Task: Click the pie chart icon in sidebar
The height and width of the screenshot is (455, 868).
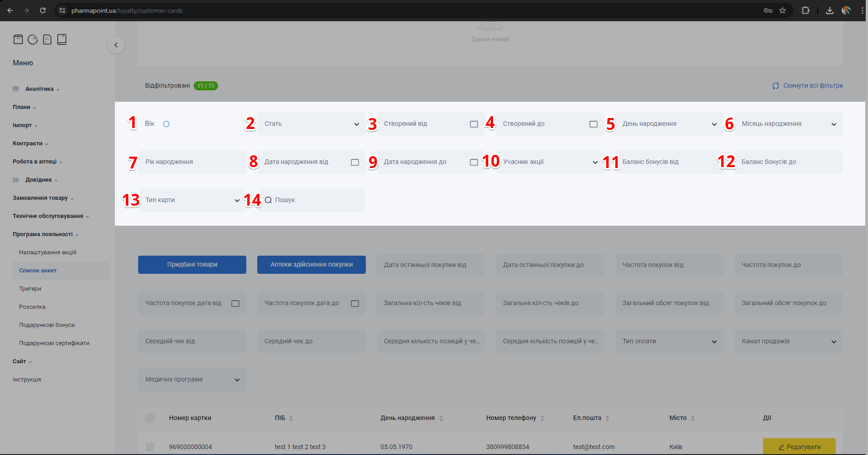Action: pyautogui.click(x=33, y=40)
